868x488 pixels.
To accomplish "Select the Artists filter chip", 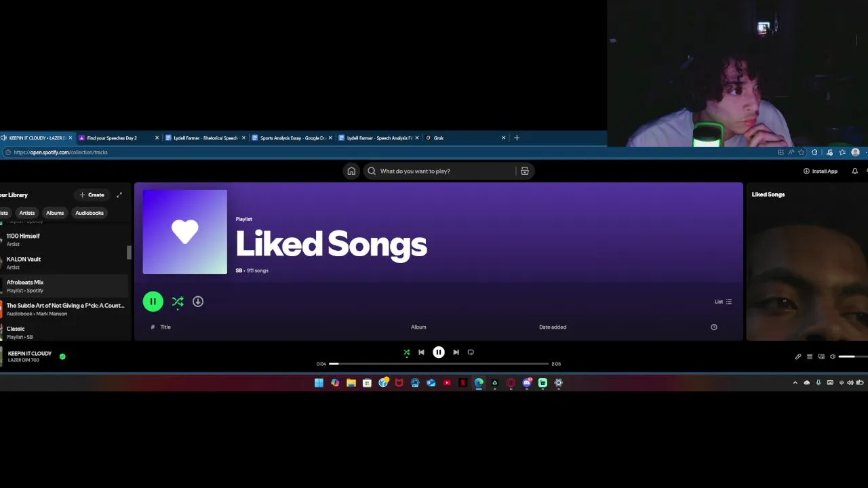I will coord(27,213).
